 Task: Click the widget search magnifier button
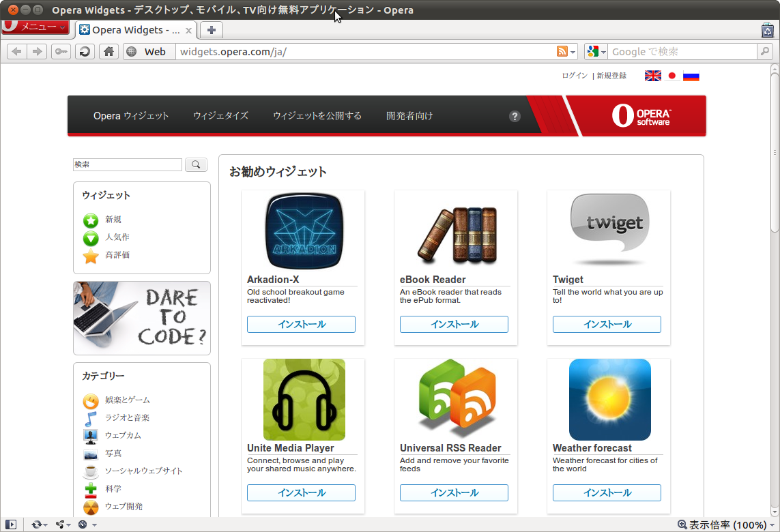click(196, 164)
